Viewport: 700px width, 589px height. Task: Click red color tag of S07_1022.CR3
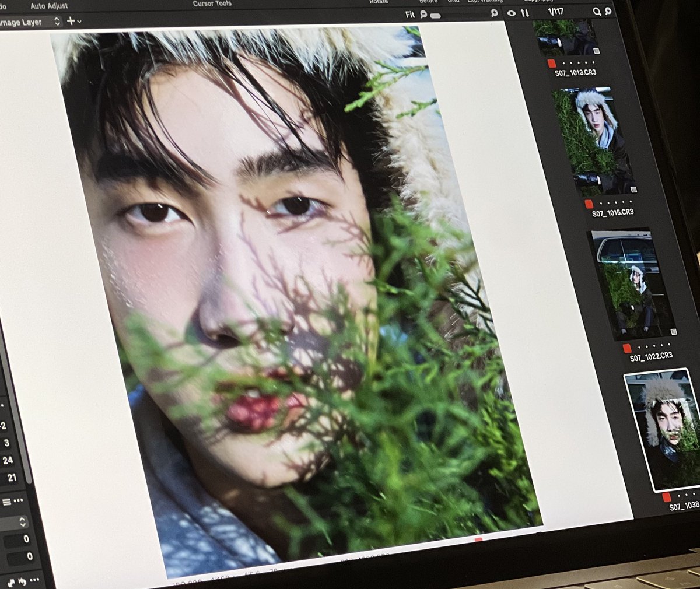click(627, 348)
